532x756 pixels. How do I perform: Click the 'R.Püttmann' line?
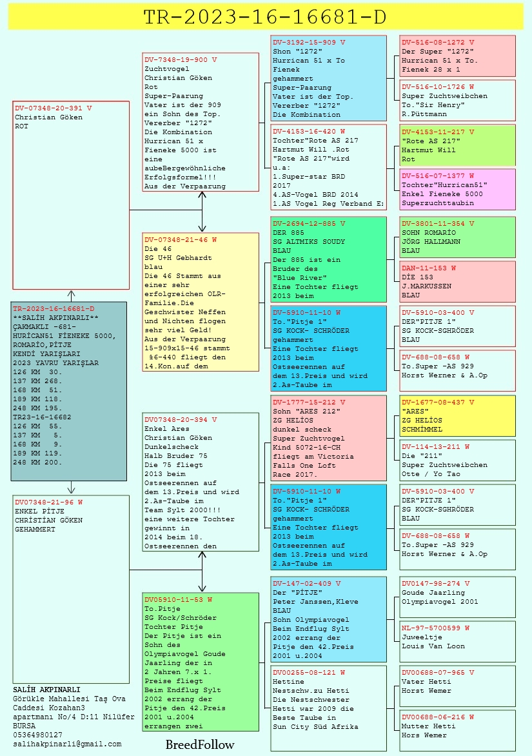pos(424,114)
